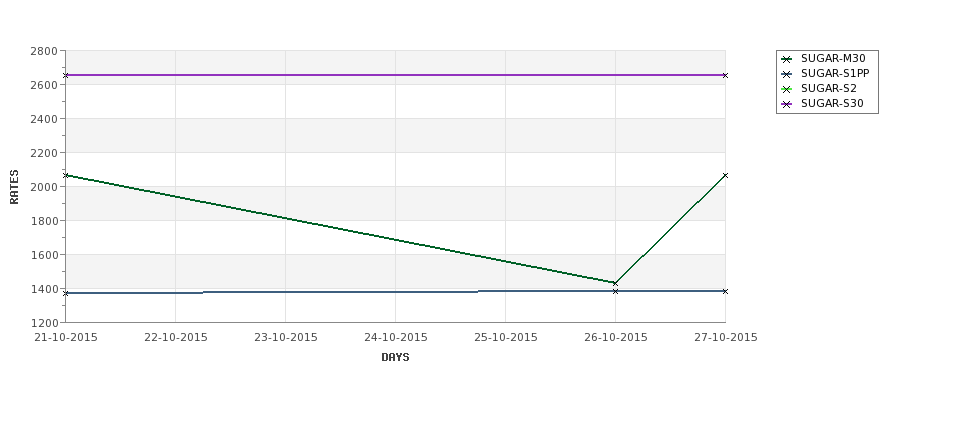
Task: Click the SUGAR-S1PP legend marker icon
Action: point(787,74)
